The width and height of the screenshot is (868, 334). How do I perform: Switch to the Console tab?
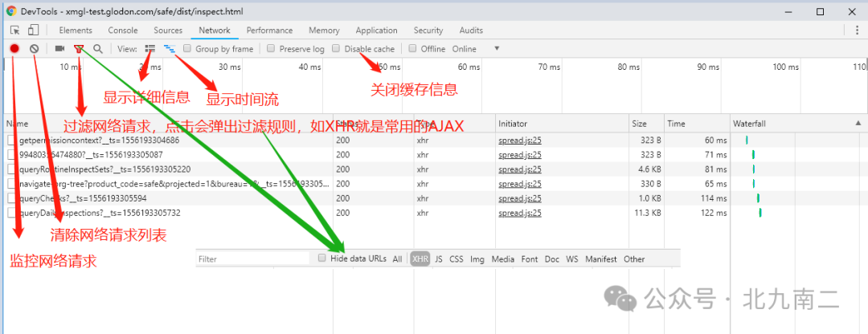point(123,31)
